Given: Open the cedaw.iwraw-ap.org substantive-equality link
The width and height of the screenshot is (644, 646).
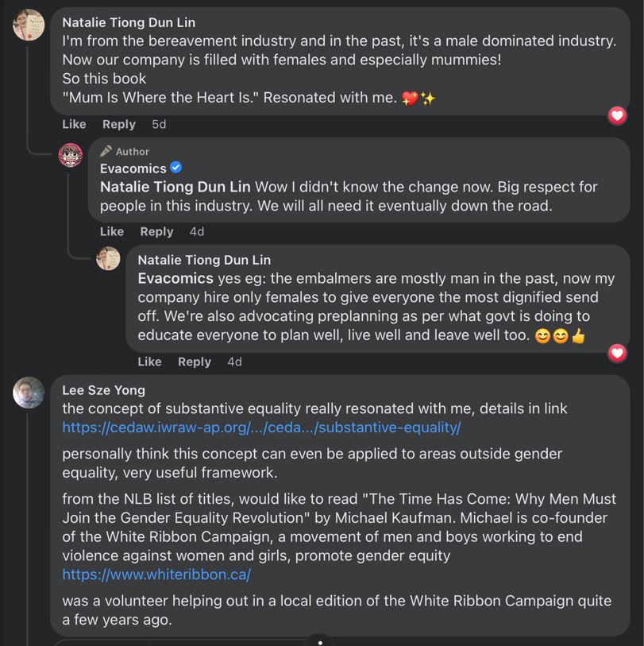Looking at the screenshot, I should pyautogui.click(x=261, y=427).
